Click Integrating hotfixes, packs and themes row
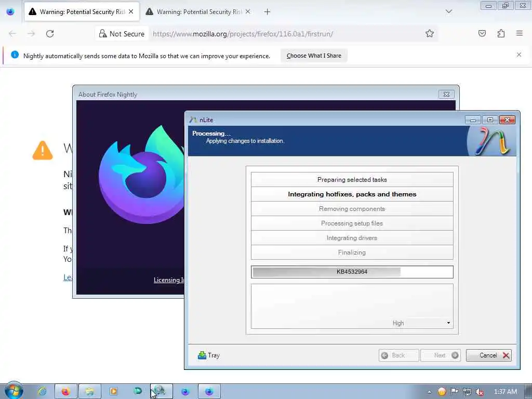 (352, 194)
